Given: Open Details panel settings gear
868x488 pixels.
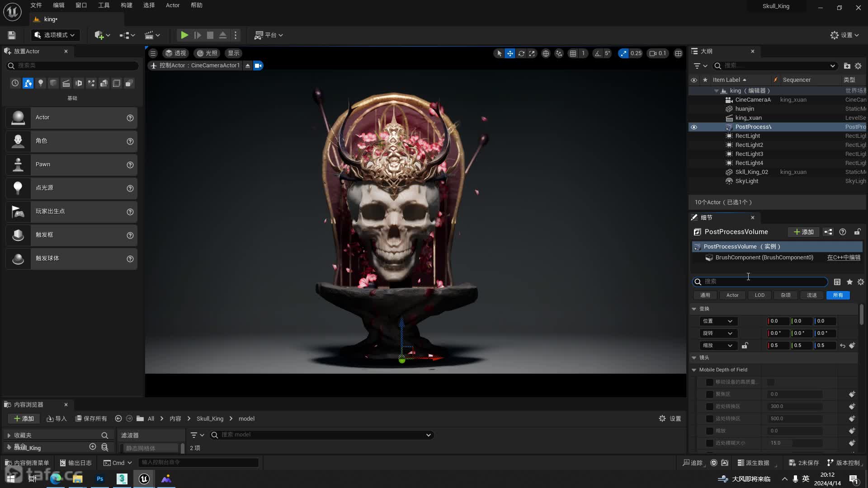Looking at the screenshot, I should 861,282.
